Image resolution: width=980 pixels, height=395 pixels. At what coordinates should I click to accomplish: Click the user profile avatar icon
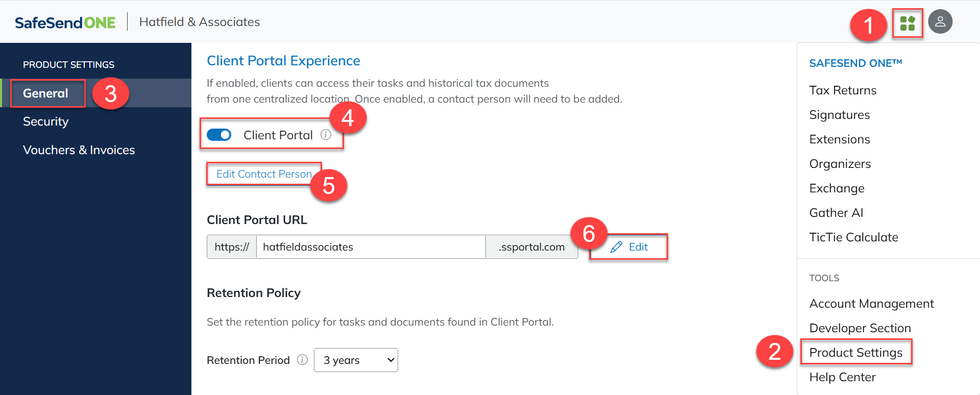(940, 22)
